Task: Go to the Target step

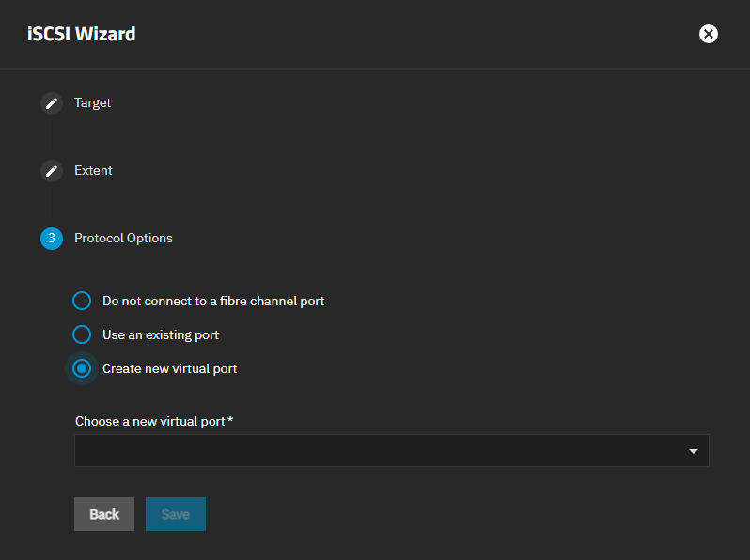Action: [92, 102]
